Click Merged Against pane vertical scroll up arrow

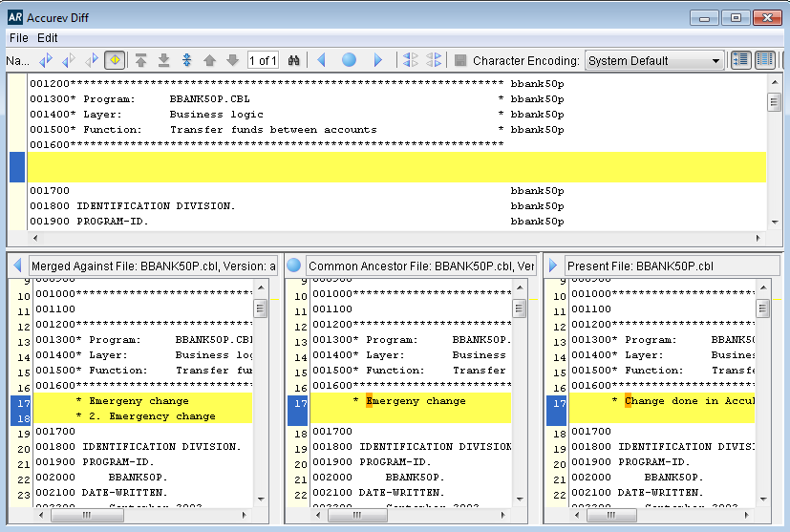point(261,287)
